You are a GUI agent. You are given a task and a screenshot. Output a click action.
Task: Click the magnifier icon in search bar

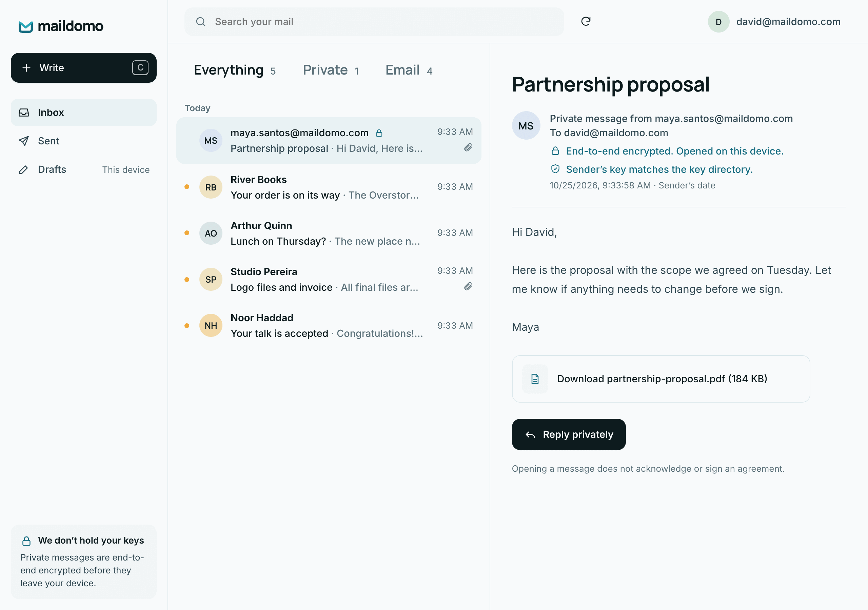click(201, 22)
